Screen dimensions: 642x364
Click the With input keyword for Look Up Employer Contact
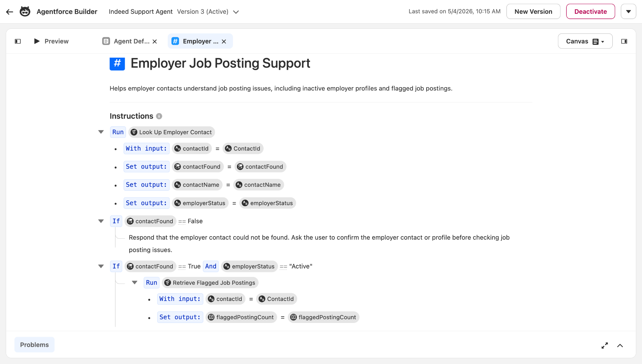point(146,148)
